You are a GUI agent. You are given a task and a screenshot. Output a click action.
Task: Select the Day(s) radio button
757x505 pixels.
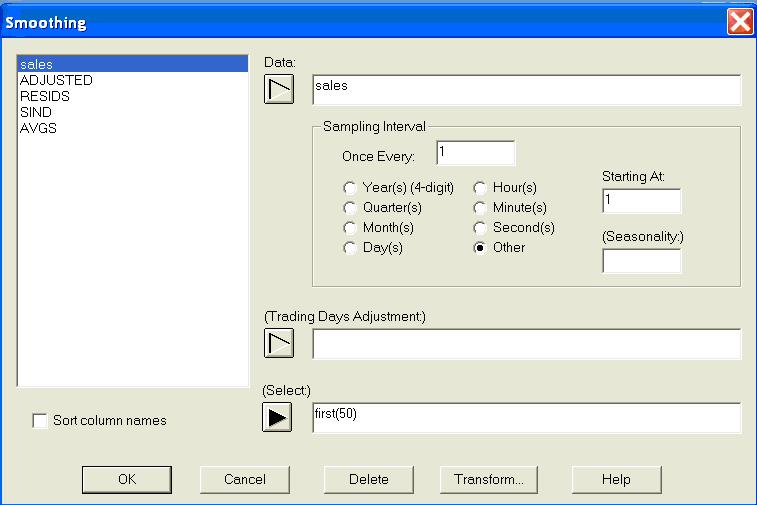pyautogui.click(x=350, y=248)
